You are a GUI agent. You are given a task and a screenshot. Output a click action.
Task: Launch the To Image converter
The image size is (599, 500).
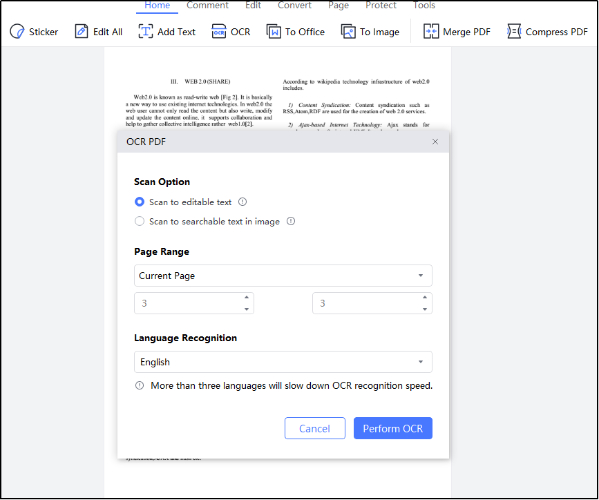tap(370, 32)
